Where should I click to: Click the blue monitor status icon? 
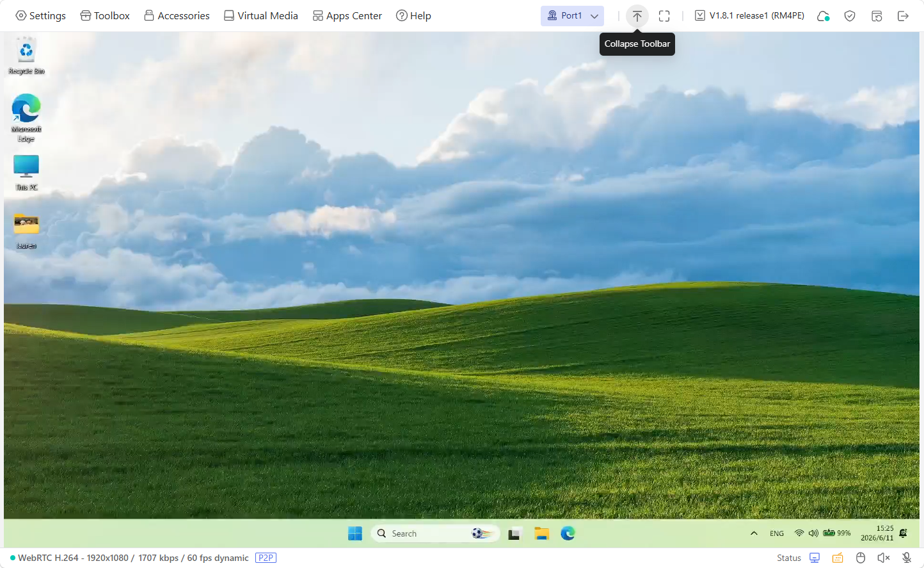815,558
